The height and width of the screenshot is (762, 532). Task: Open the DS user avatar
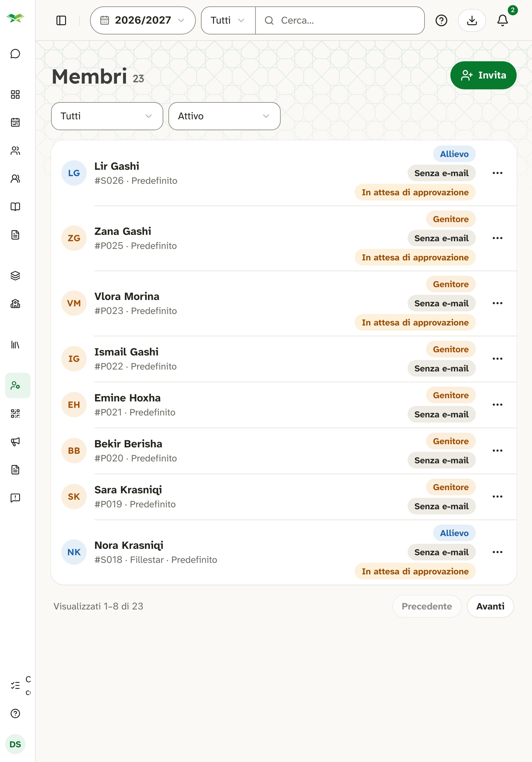click(15, 744)
